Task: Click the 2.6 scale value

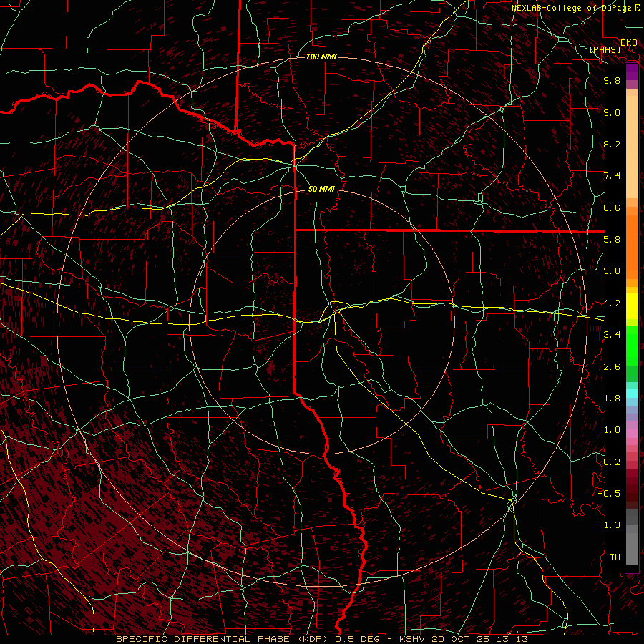Action: pos(612,367)
